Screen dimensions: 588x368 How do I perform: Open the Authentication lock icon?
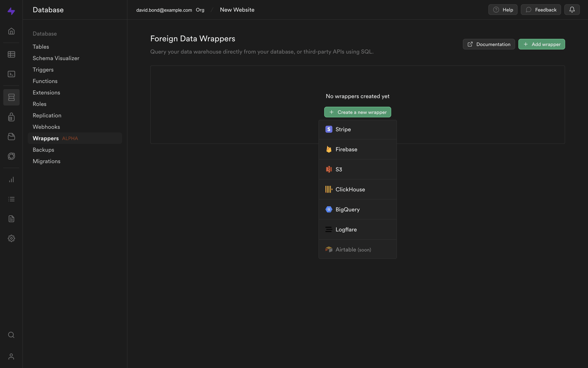11,117
